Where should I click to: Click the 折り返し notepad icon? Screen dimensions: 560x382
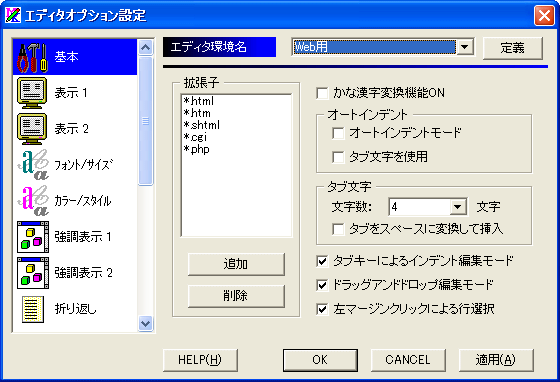[x=33, y=309]
